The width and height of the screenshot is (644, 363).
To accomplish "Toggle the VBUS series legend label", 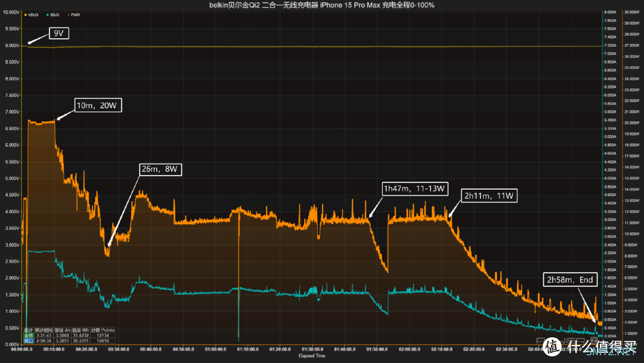I will (x=33, y=15).
